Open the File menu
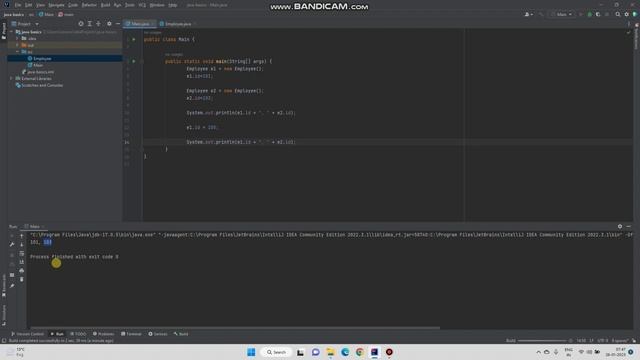 point(18,5)
